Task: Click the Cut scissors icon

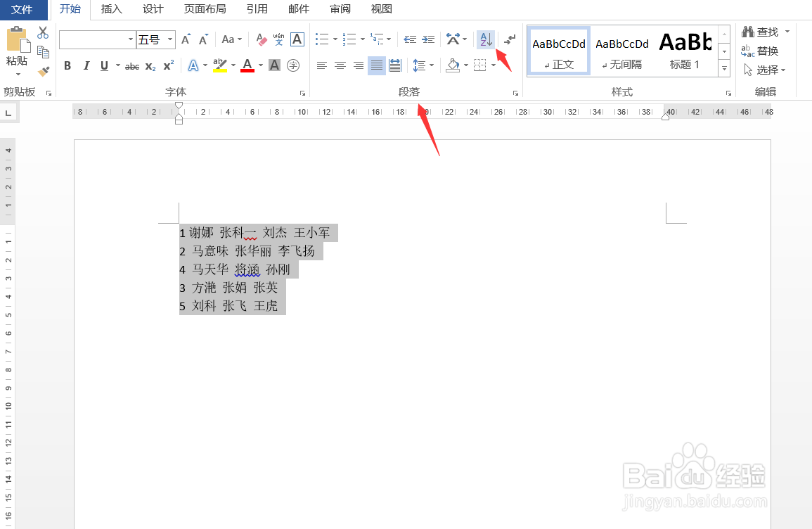Action: point(43,32)
